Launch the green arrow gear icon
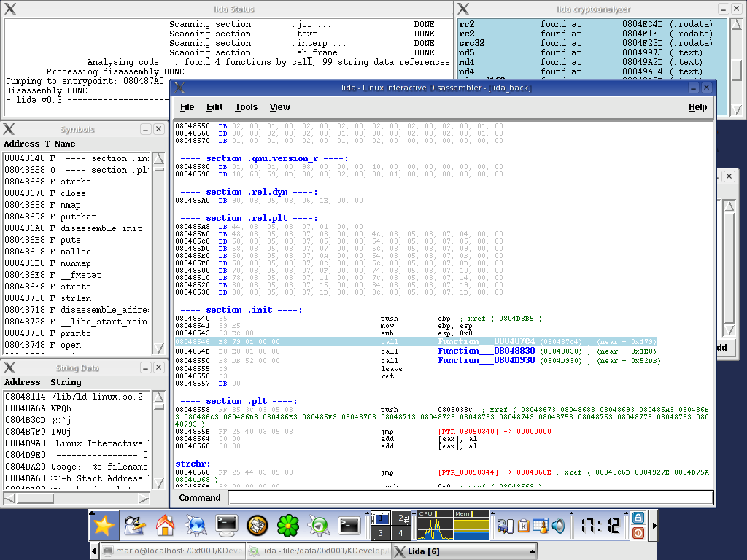The height and width of the screenshot is (560, 747). click(318, 526)
